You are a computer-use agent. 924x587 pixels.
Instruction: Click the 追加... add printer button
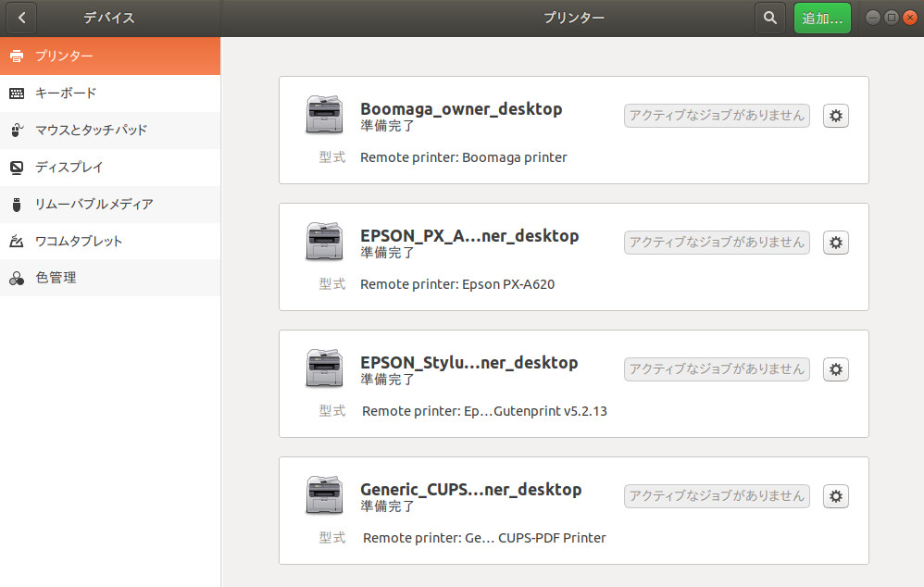pyautogui.click(x=822, y=18)
